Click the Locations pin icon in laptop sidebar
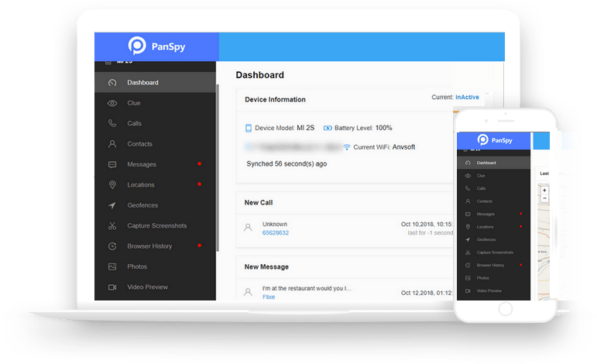 click(x=112, y=184)
